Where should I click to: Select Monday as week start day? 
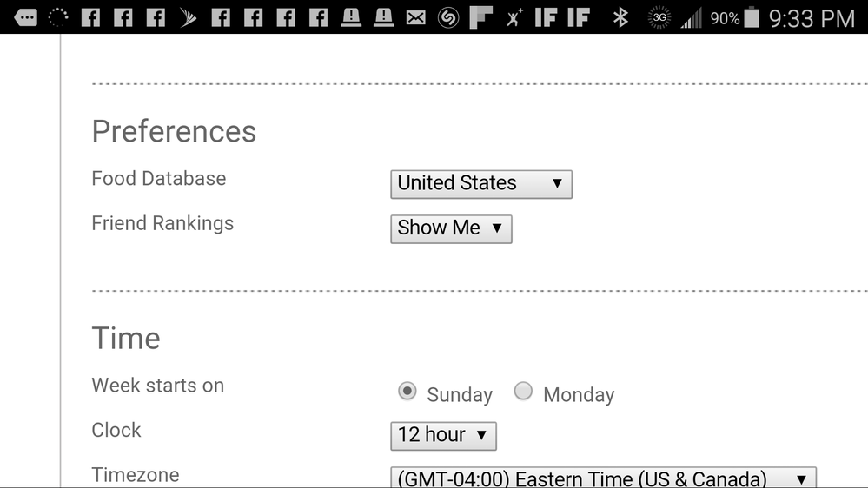[x=523, y=391]
